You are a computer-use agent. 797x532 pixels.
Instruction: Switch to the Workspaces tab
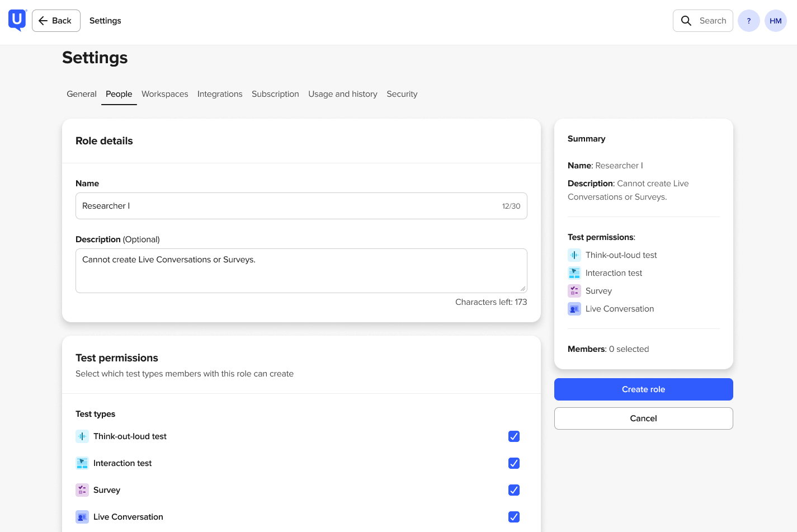[x=164, y=94]
